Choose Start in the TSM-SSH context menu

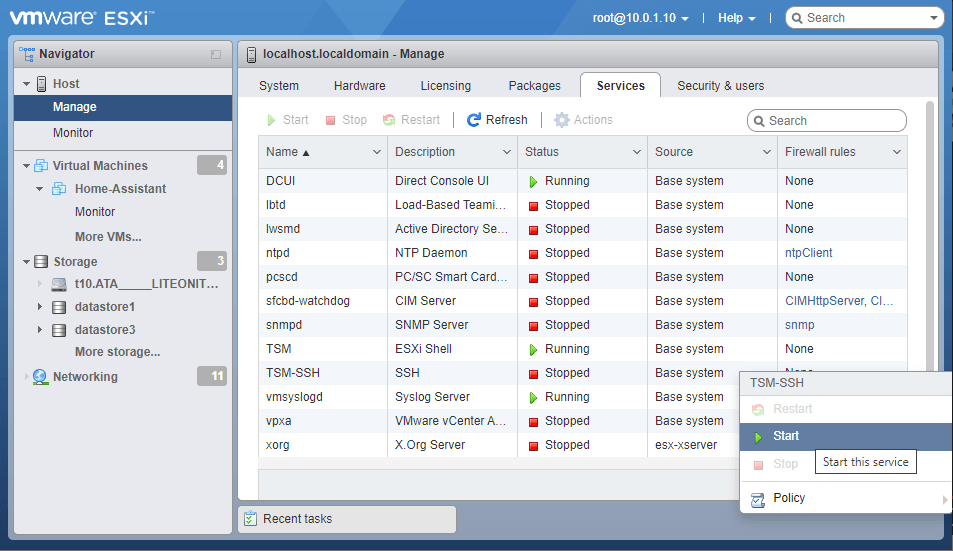click(845, 436)
